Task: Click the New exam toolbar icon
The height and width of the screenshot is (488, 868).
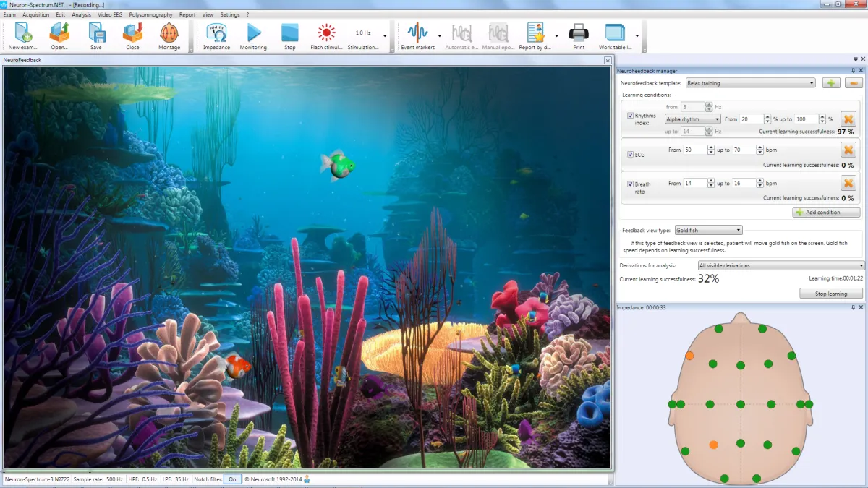Action: [x=23, y=33]
